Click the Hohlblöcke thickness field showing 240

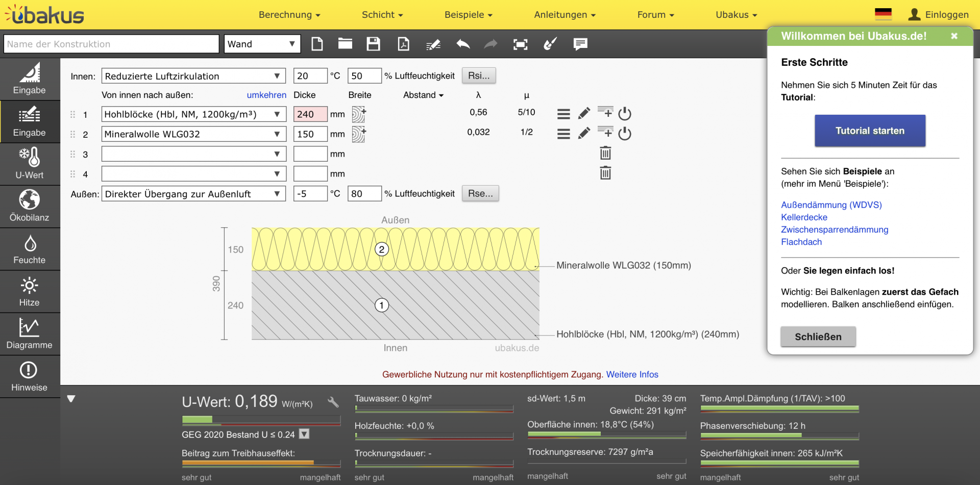(310, 114)
